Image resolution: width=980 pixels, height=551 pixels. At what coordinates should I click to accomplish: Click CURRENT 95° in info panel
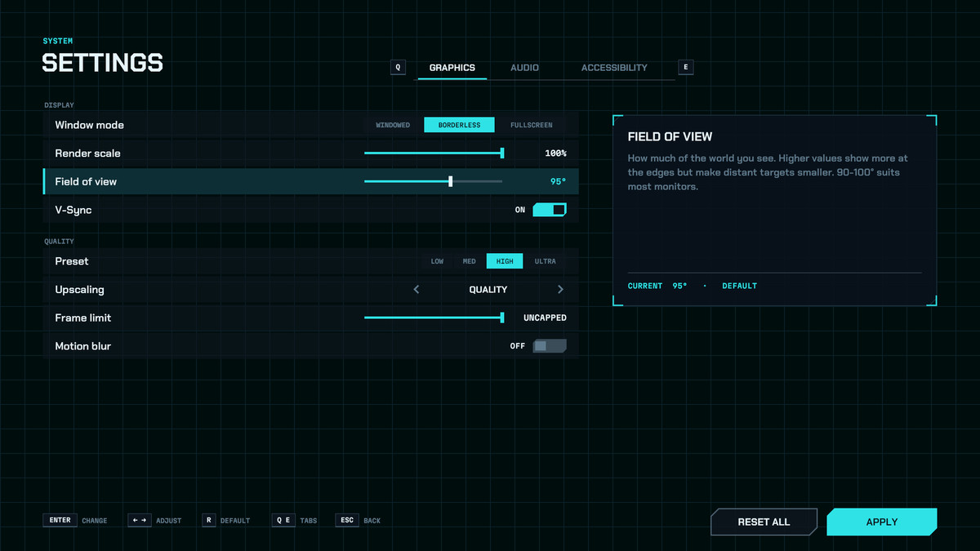(657, 286)
